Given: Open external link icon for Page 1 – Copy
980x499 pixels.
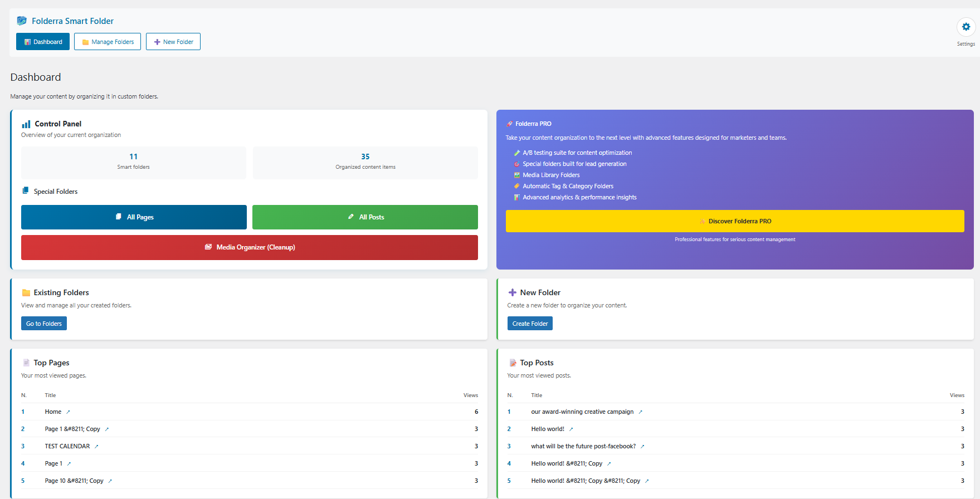Looking at the screenshot, I should click(x=107, y=429).
